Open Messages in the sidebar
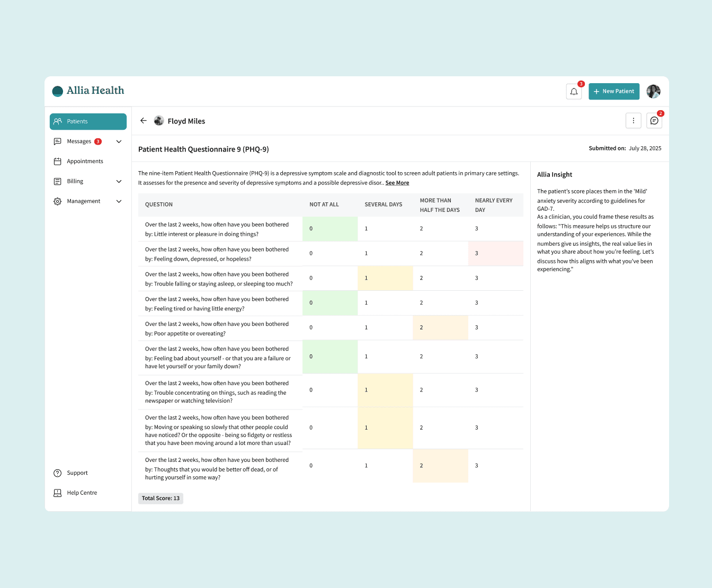The width and height of the screenshot is (712, 588). click(88, 141)
